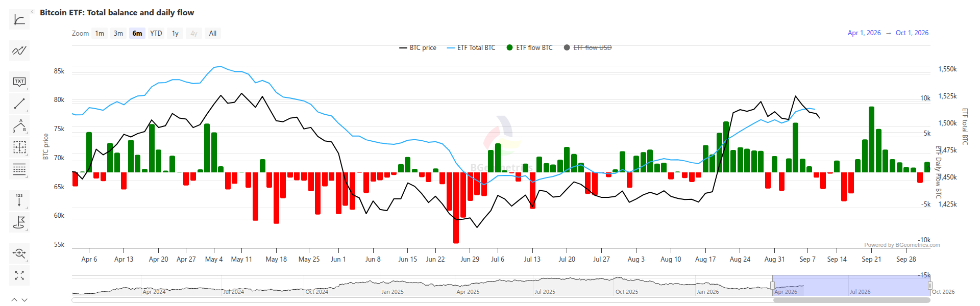Click right navigator range handle

[930, 286]
